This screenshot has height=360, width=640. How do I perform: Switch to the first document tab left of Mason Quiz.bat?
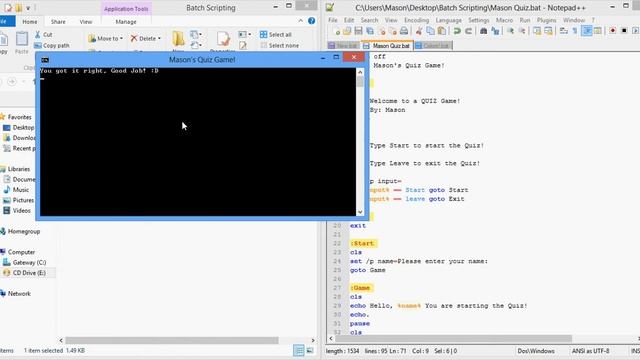(x=343, y=46)
